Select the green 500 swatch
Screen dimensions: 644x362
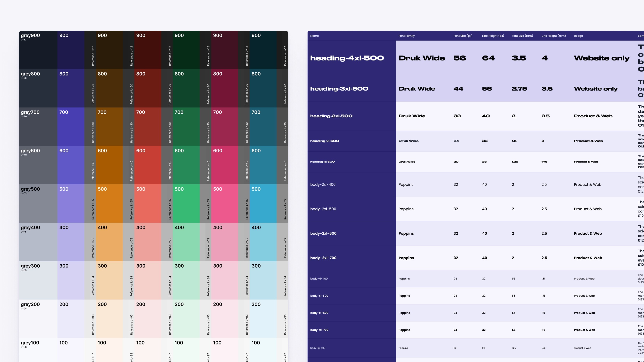point(187,204)
